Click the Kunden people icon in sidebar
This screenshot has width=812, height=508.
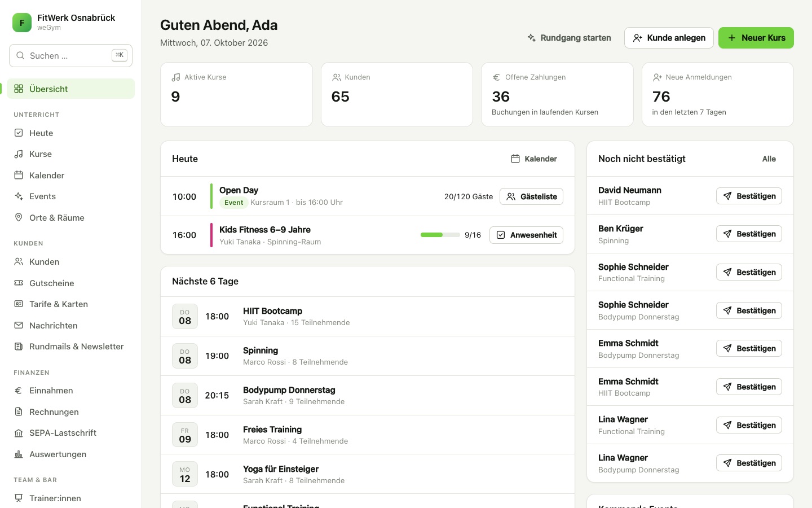point(19,262)
